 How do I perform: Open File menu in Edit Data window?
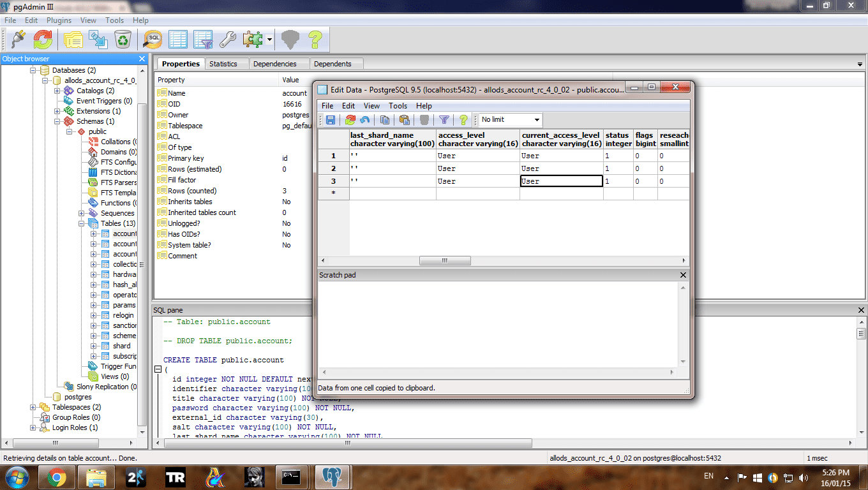327,106
